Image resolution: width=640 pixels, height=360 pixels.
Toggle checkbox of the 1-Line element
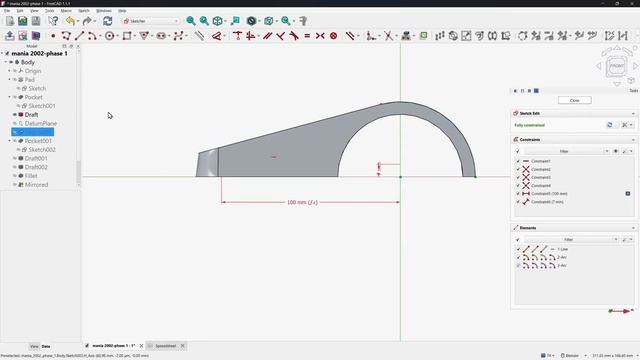click(x=518, y=249)
